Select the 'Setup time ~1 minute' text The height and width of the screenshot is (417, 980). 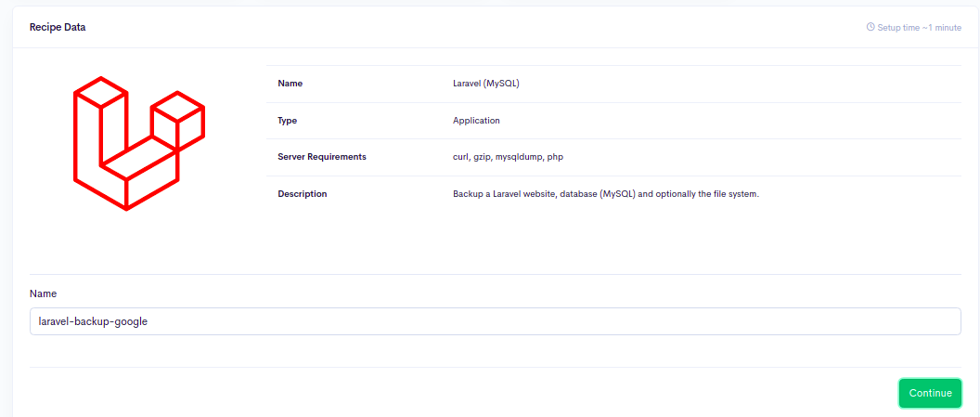coord(920,28)
